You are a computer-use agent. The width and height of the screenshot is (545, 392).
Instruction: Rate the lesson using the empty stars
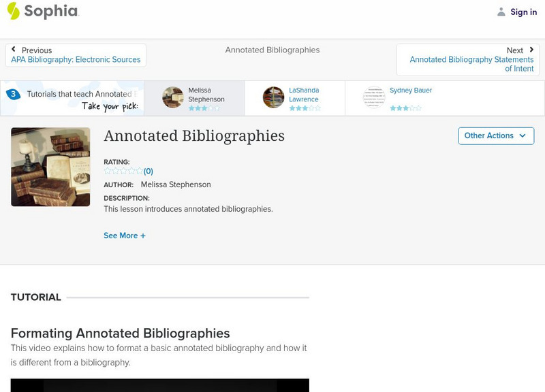[x=123, y=171]
